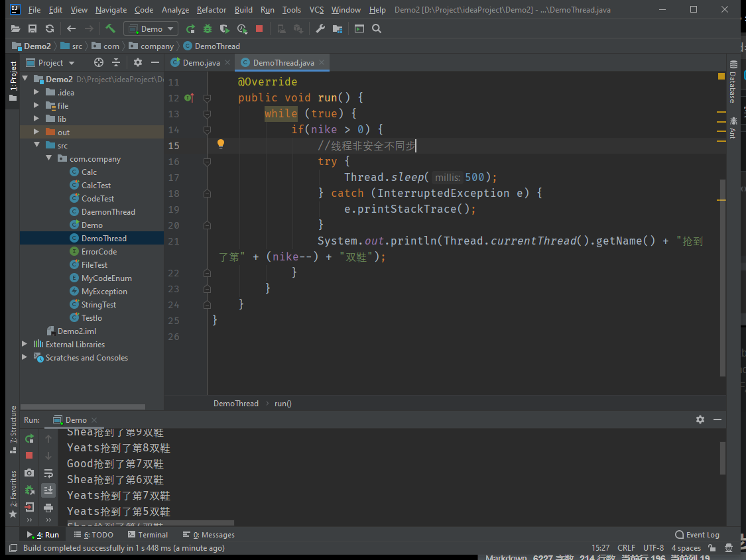This screenshot has height=560, width=746.
Task: Click UTF-8 encoding in status bar
Action: tap(653, 548)
